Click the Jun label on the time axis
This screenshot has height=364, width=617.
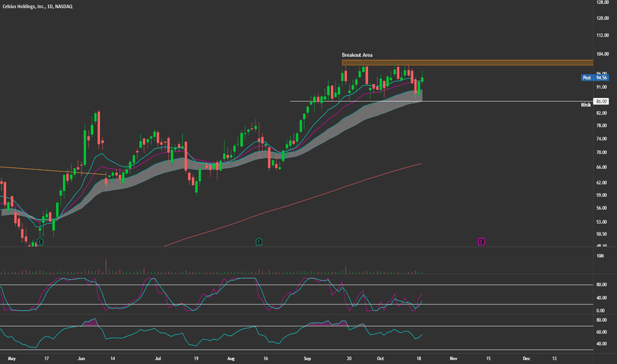tap(81, 359)
